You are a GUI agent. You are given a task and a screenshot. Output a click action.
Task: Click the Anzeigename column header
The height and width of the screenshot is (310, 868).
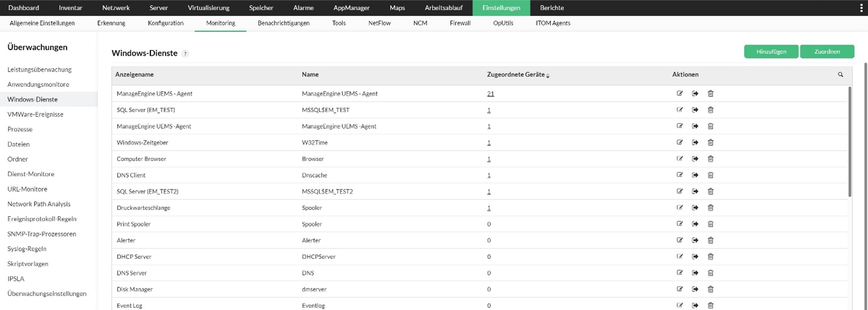134,74
